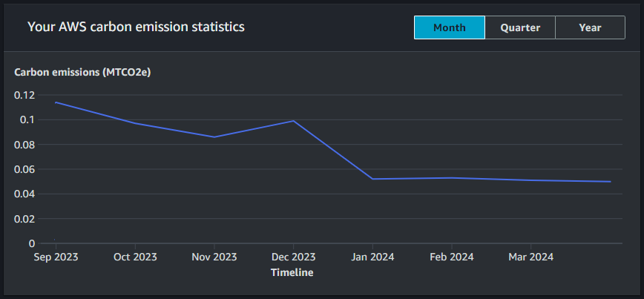644x299 pixels.
Task: Click the Dec 2023 axis label
Action: coord(293,257)
